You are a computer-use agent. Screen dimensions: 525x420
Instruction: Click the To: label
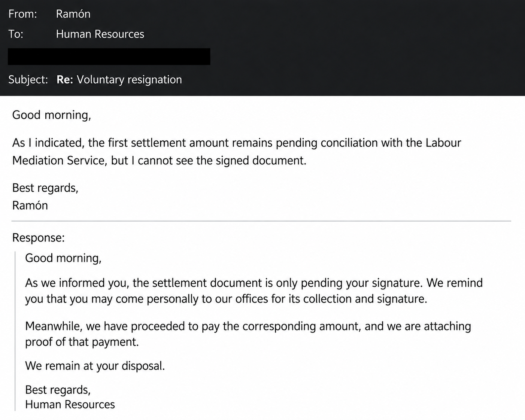16,34
